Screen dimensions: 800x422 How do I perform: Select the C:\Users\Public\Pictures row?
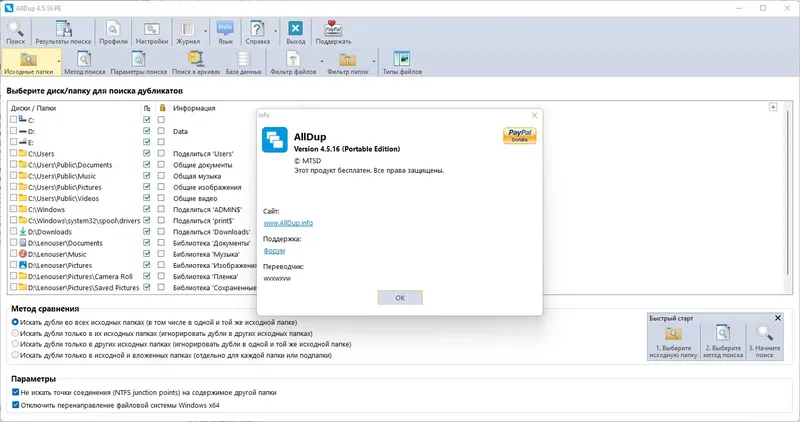[x=65, y=187]
